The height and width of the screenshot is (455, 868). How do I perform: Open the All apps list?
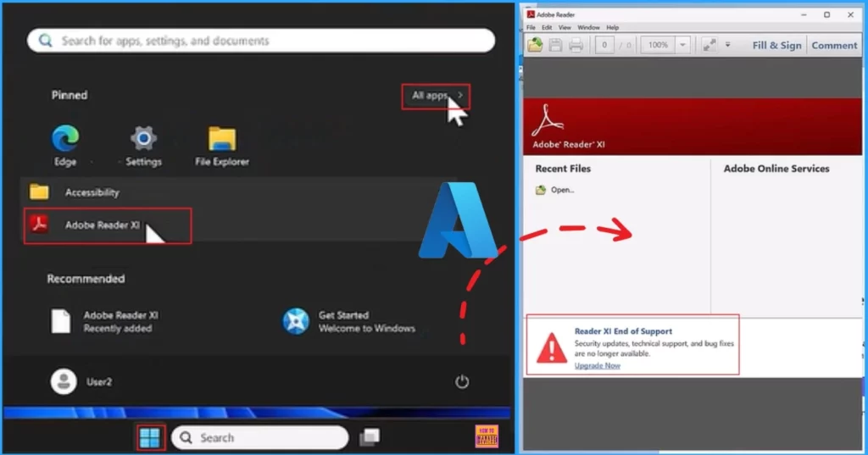click(x=437, y=96)
